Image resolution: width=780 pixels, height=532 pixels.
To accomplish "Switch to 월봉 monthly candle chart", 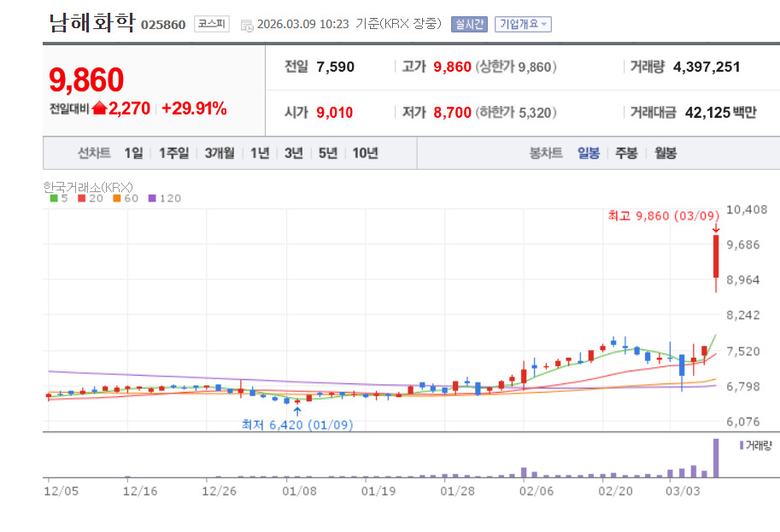I will pos(666,153).
